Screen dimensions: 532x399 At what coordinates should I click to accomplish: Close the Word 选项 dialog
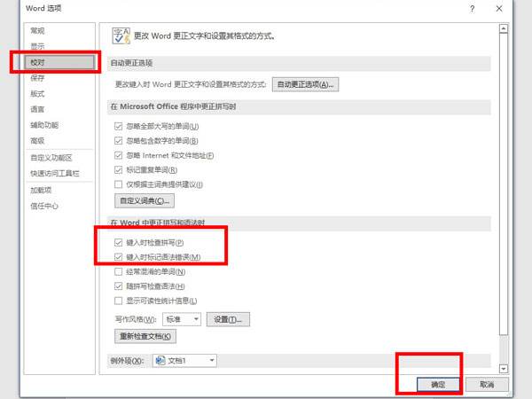[499, 9]
